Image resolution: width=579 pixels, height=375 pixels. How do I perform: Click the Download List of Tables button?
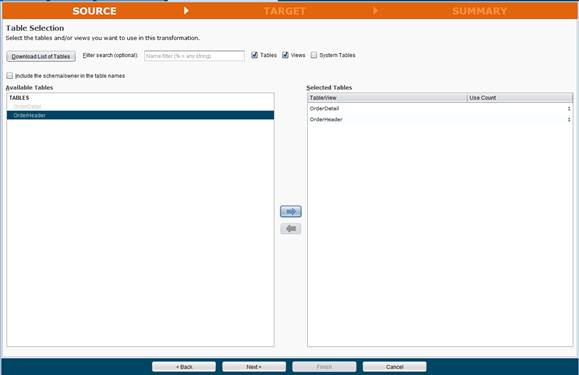41,56
